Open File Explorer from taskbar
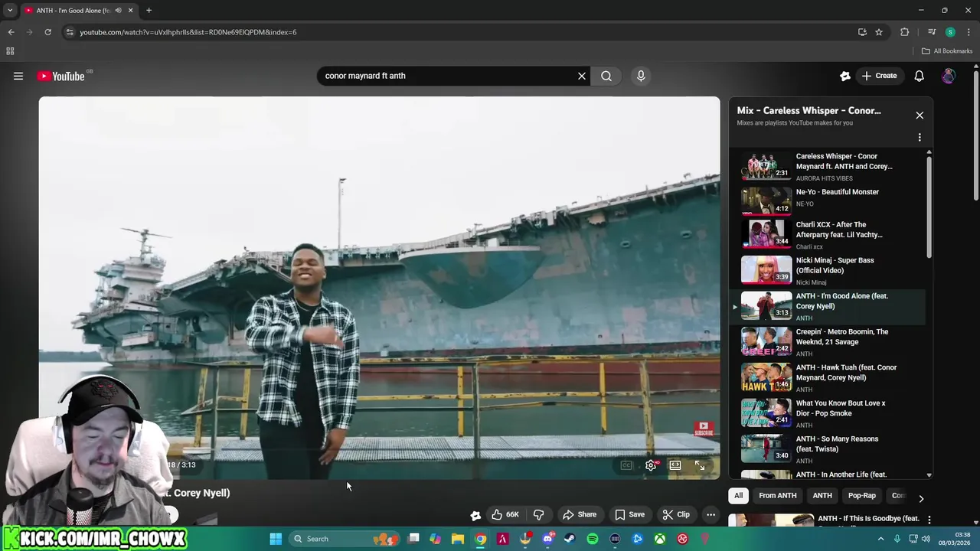The height and width of the screenshot is (551, 980). pyautogui.click(x=458, y=539)
